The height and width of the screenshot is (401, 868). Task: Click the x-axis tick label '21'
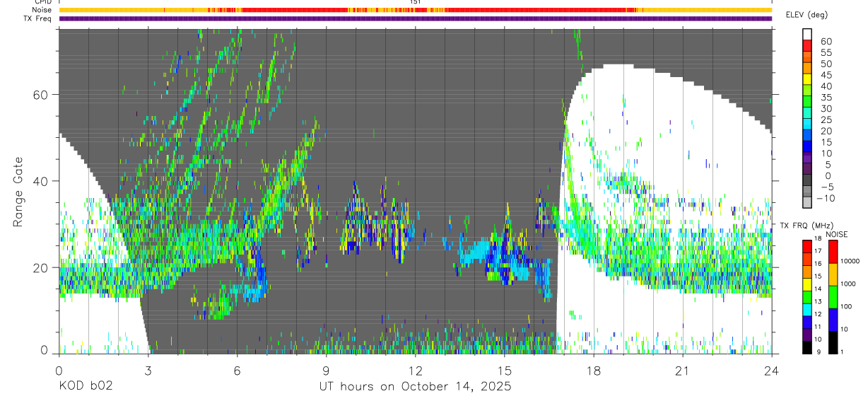coord(683,371)
